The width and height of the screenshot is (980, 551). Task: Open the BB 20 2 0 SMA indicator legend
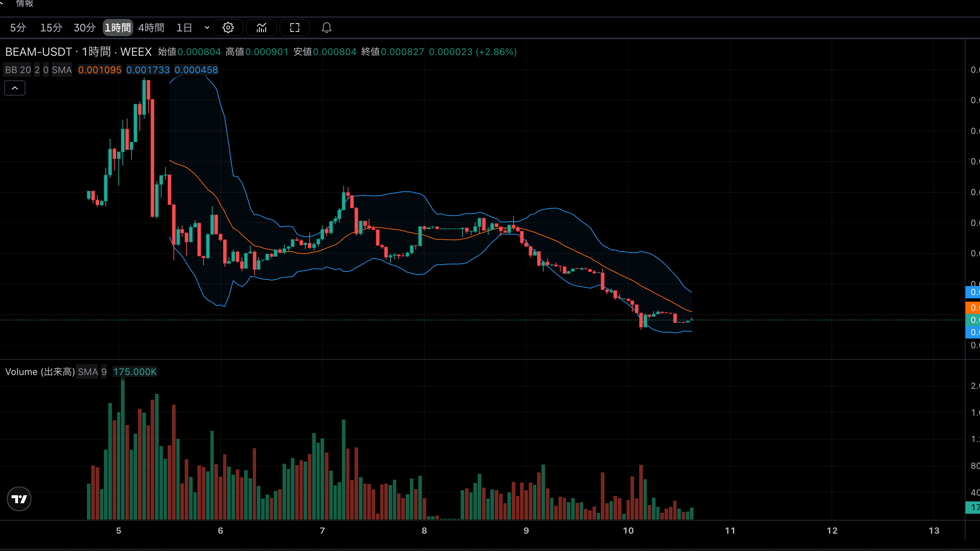pyautogui.click(x=38, y=70)
